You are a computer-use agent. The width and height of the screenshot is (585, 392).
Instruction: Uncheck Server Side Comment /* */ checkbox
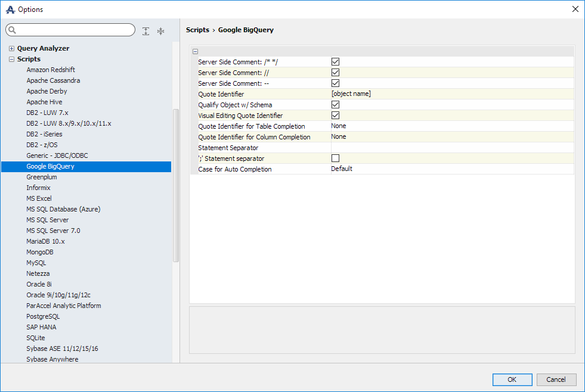335,61
